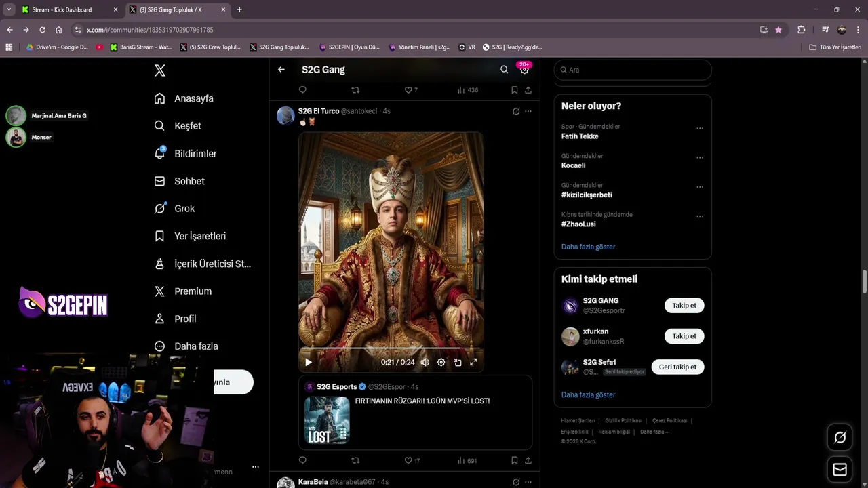Enter fullscreen for video

click(473, 362)
